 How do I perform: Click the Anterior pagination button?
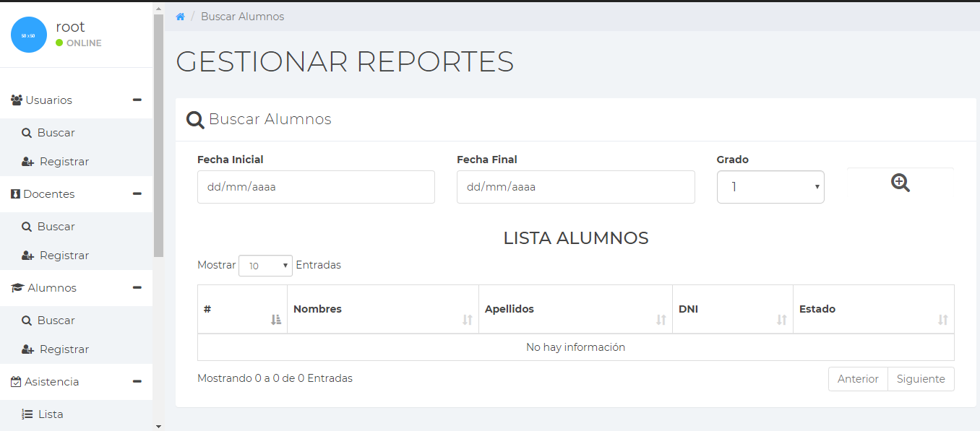tap(858, 379)
